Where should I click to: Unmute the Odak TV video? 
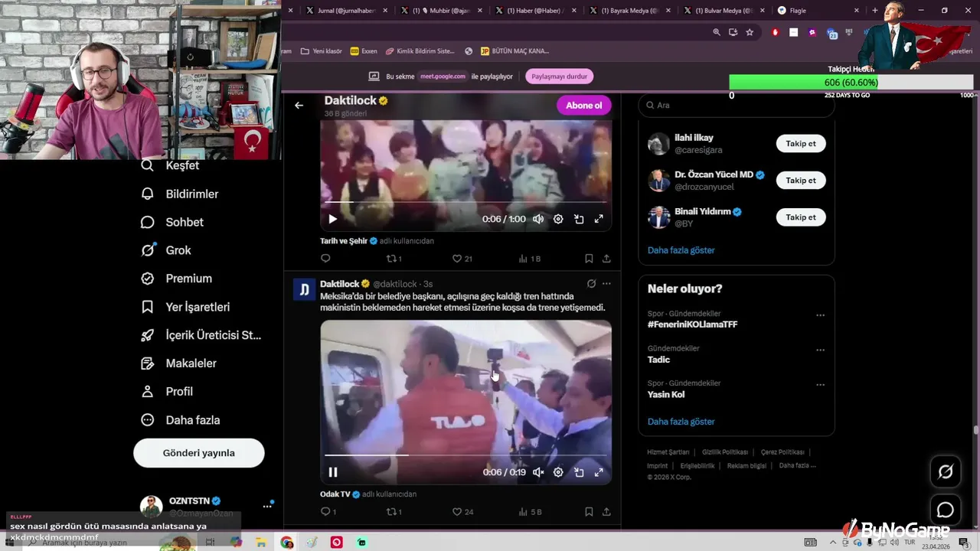click(x=538, y=472)
